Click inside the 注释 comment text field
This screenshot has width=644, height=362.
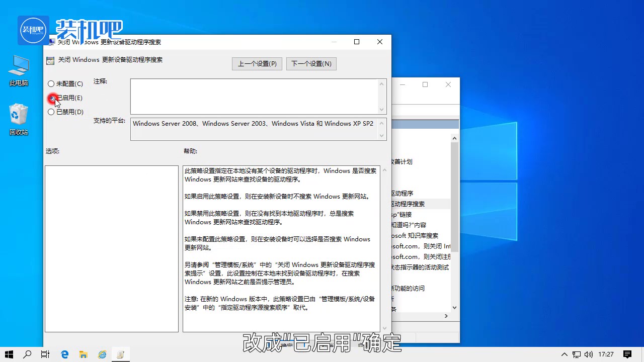click(x=252, y=96)
